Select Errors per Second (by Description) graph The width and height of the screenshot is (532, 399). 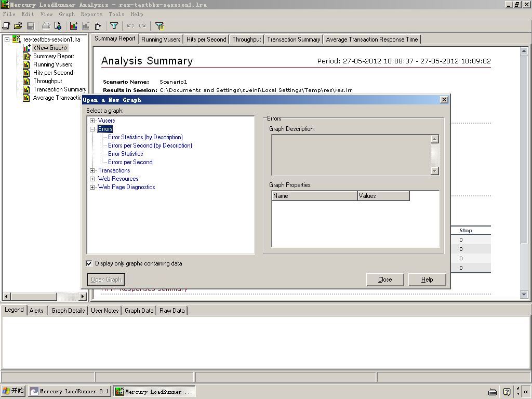pos(150,145)
